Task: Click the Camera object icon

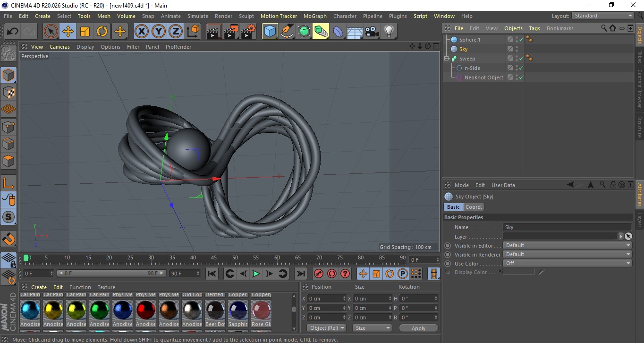Action: pos(372,32)
